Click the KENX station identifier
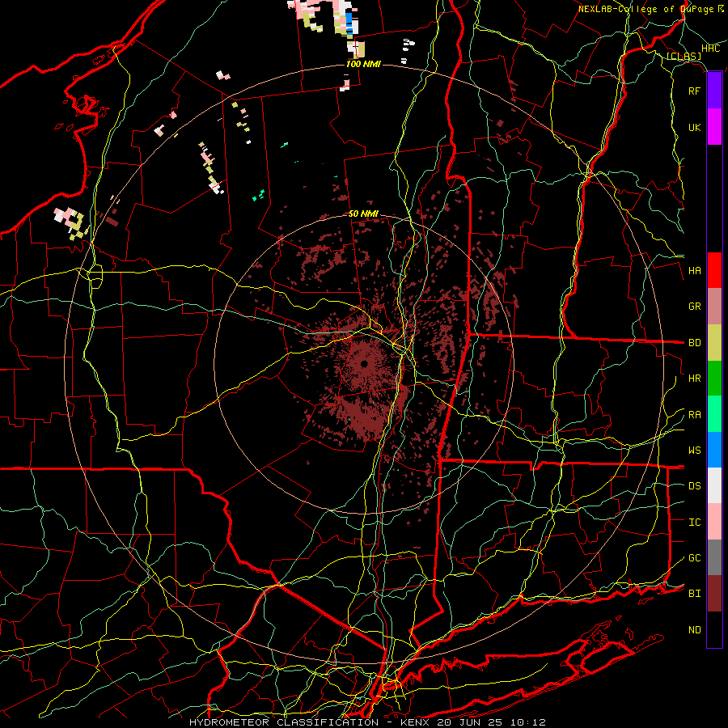The image size is (728, 728). pyautogui.click(x=416, y=722)
